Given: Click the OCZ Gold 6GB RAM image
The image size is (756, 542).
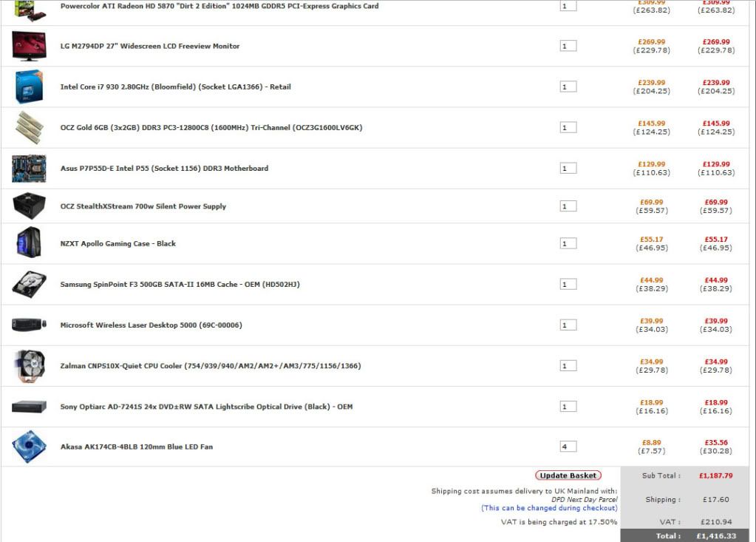Looking at the screenshot, I should 30,127.
